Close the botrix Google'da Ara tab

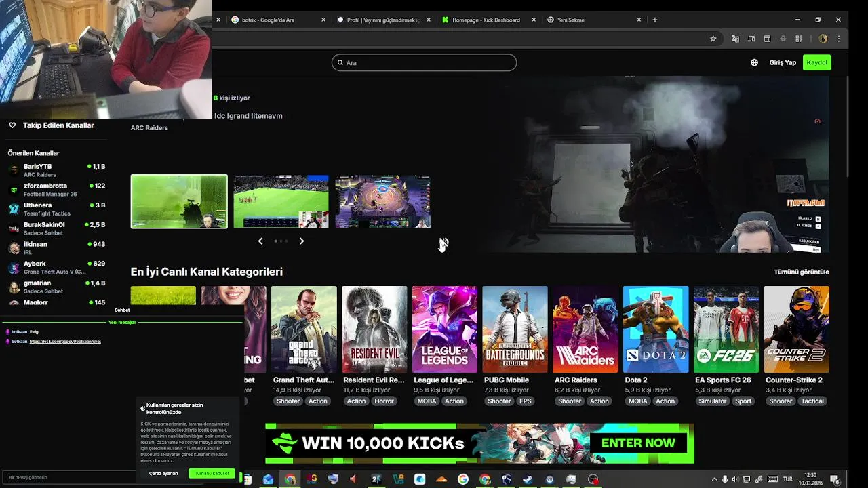click(x=323, y=20)
